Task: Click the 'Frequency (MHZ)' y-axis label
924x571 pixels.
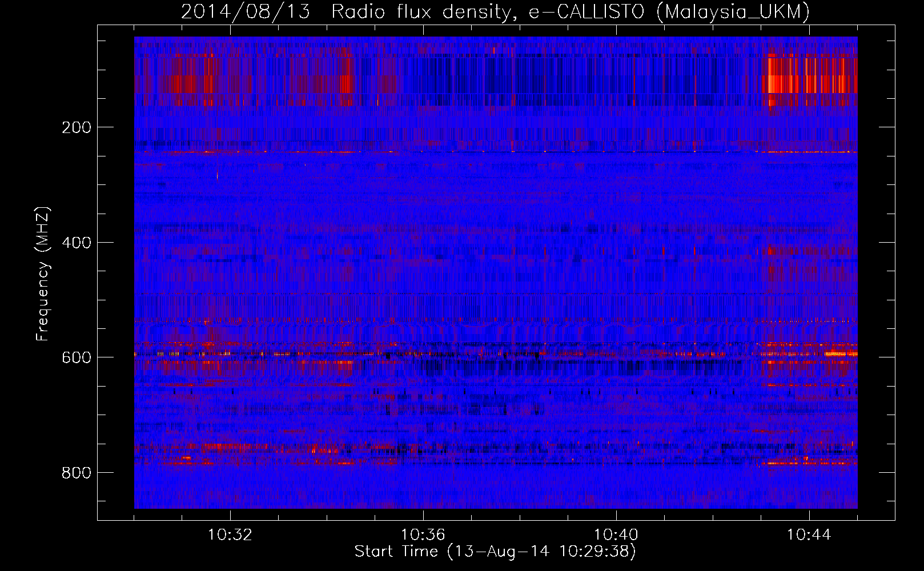Action: point(43,274)
